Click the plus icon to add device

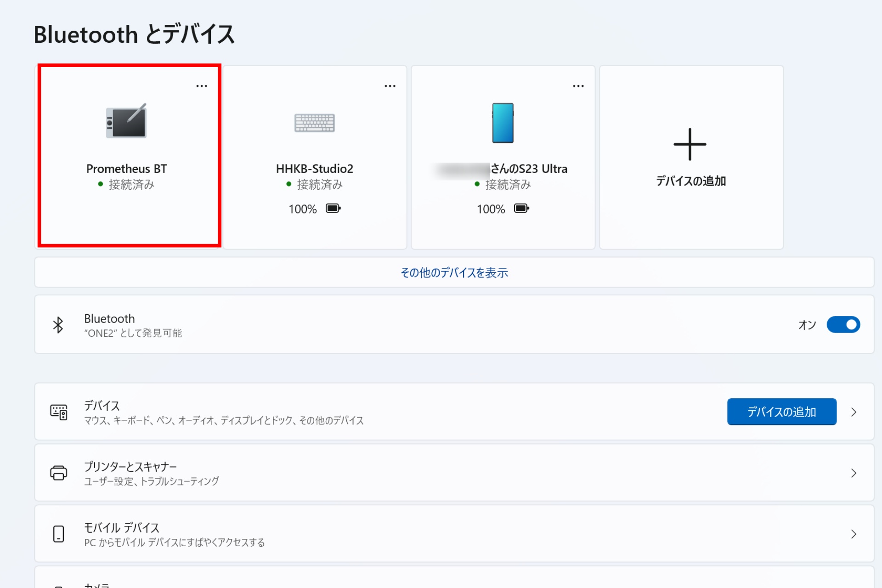point(690,144)
